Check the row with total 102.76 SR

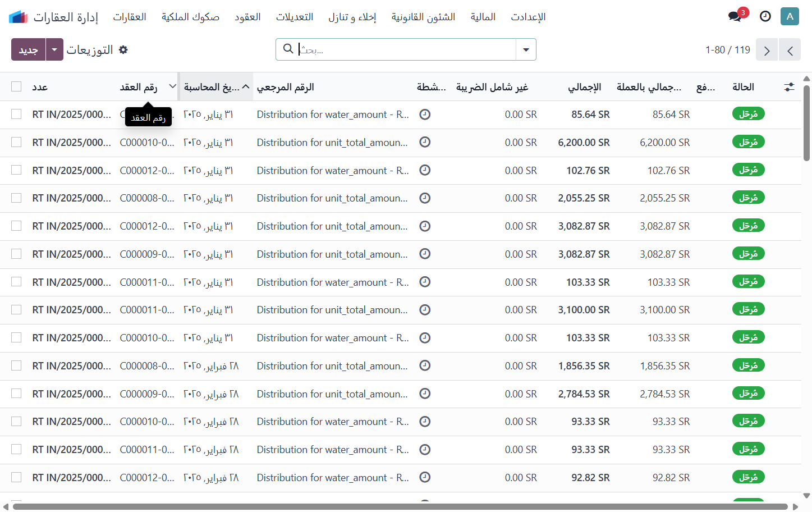(x=16, y=170)
